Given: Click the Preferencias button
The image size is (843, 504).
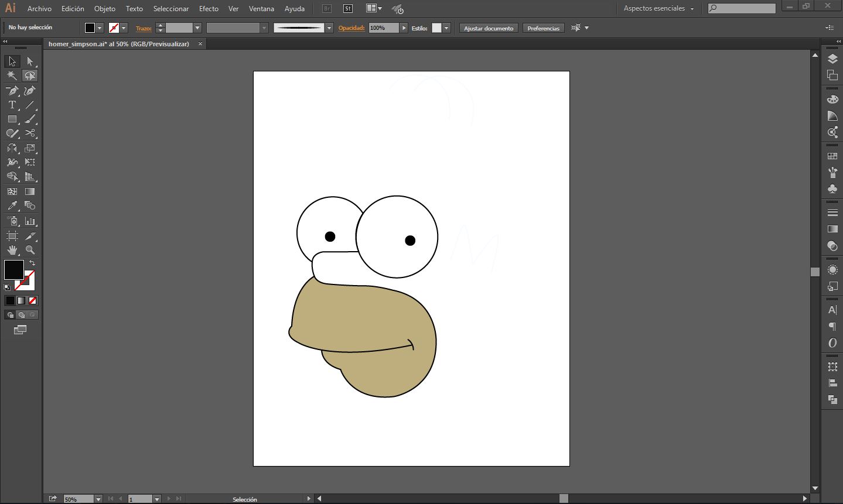Looking at the screenshot, I should [x=543, y=28].
